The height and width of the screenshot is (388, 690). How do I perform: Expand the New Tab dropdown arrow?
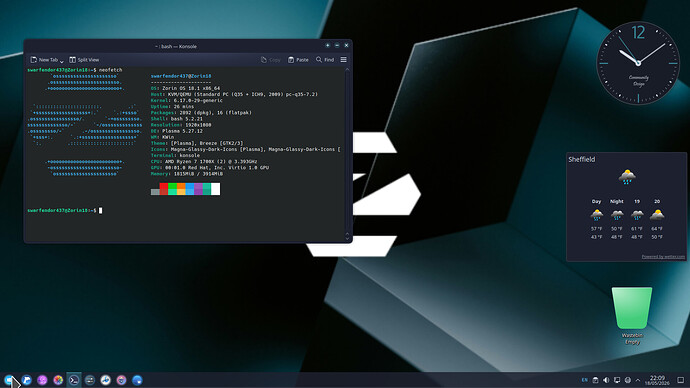click(x=62, y=61)
